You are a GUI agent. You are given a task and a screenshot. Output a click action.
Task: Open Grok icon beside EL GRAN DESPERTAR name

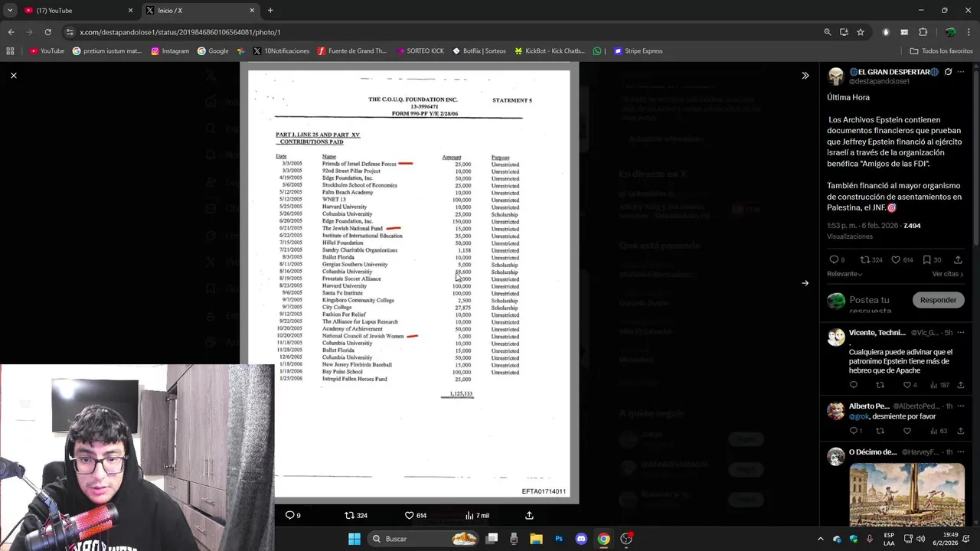pyautogui.click(x=948, y=72)
